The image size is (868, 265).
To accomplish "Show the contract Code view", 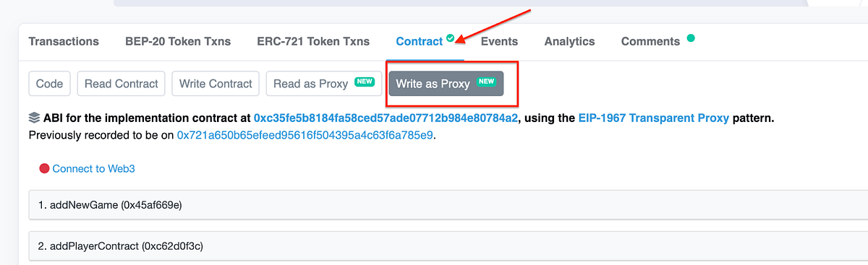I will (49, 84).
